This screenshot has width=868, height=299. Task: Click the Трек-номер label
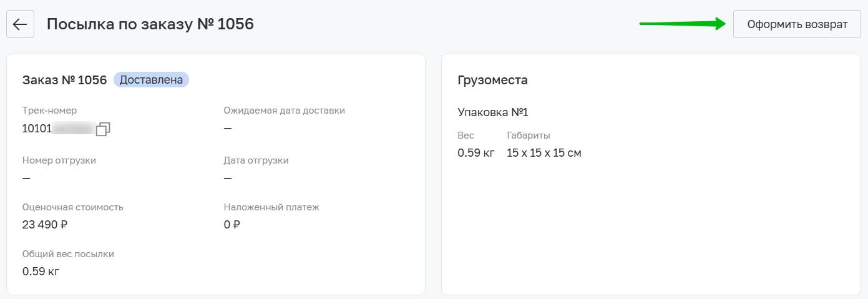point(49,110)
